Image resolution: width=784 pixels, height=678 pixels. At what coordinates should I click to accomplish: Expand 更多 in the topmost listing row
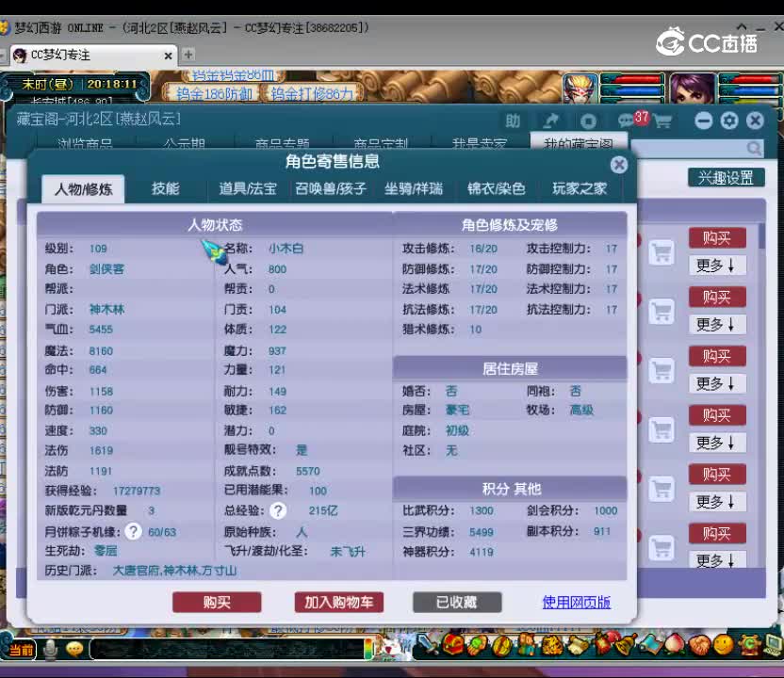717,266
